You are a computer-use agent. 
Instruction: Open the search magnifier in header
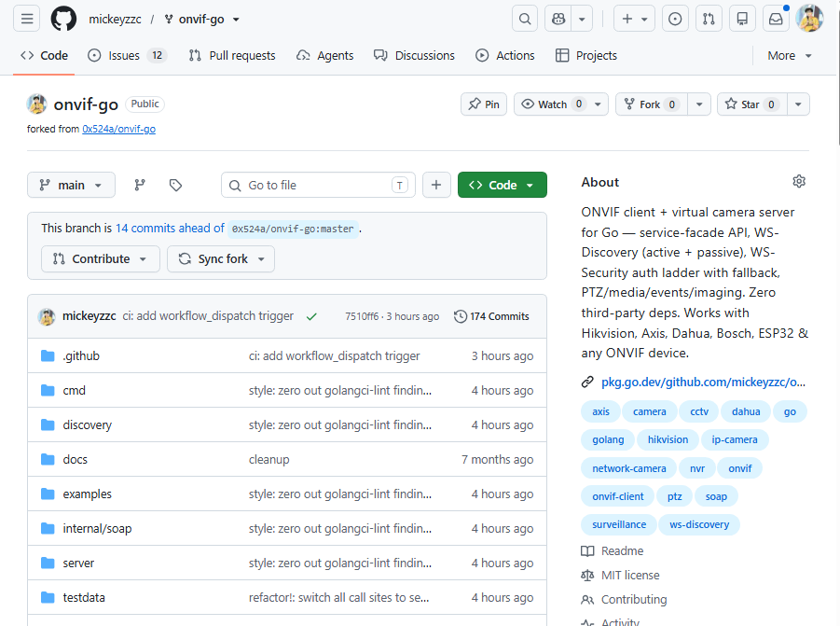pos(525,20)
